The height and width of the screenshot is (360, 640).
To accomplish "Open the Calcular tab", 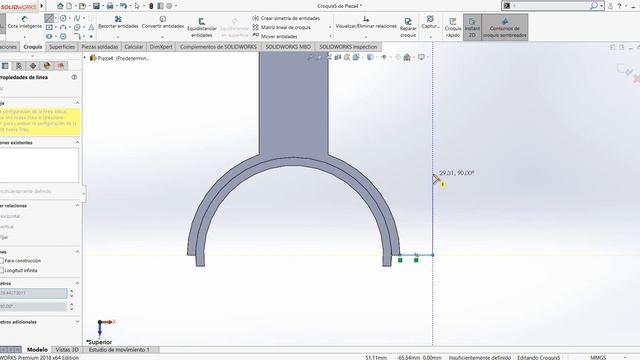I will (133, 47).
